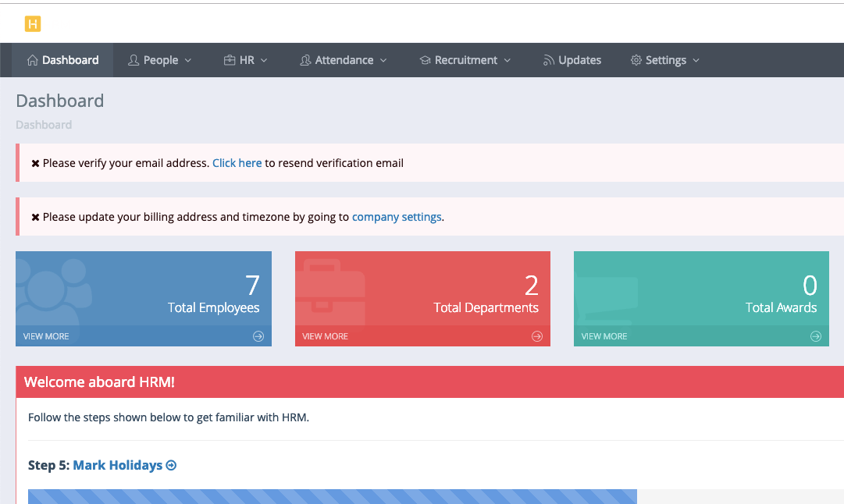Open the Settings gear icon

(636, 59)
